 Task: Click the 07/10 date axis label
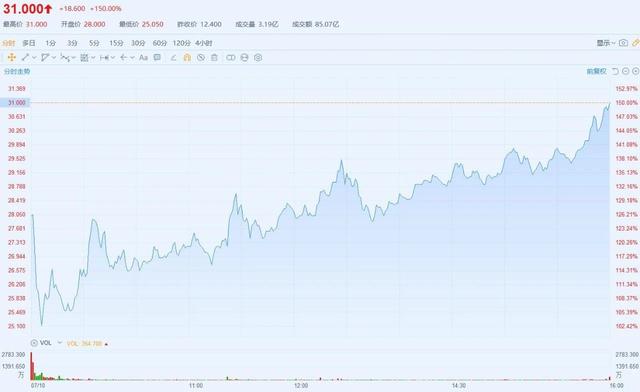(38, 385)
